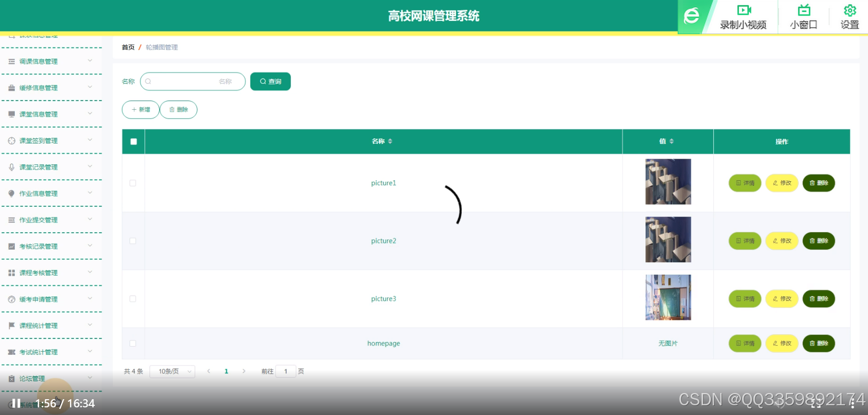Click 删除 for picture2 row

819,241
